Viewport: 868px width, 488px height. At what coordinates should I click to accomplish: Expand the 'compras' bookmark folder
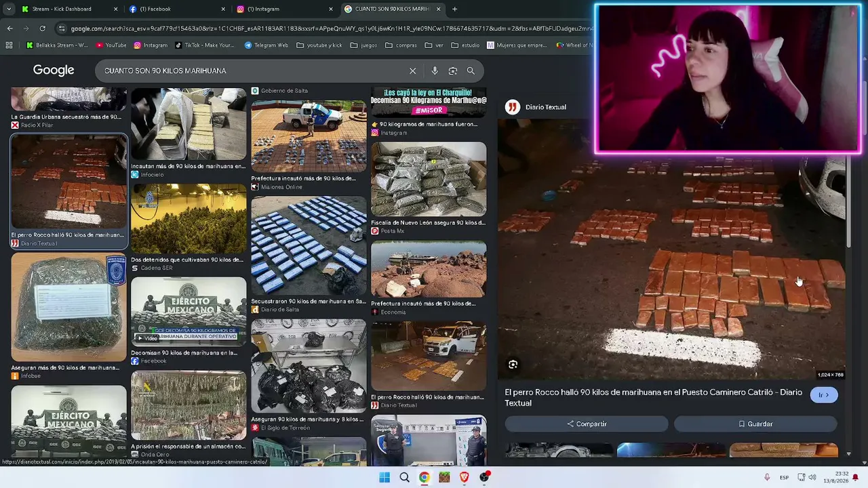401,45
